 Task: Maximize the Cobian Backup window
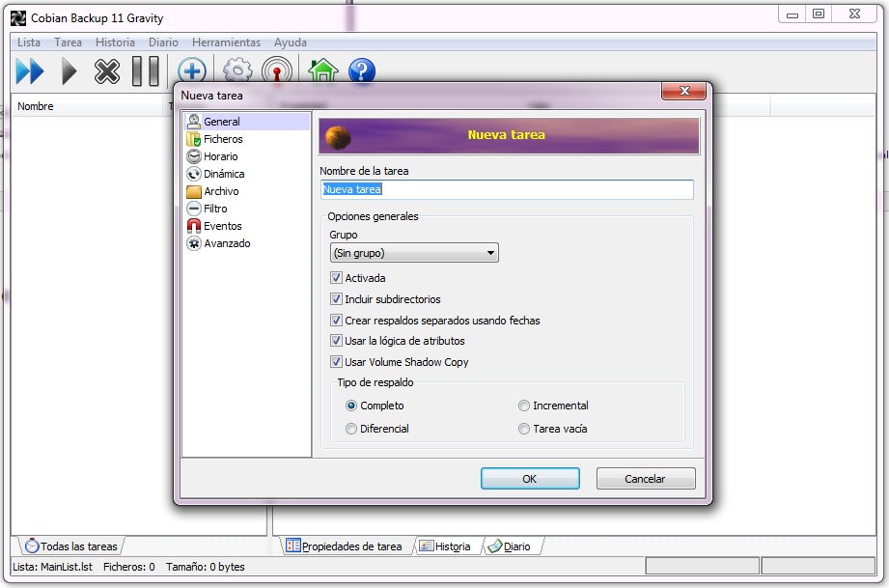coord(819,14)
